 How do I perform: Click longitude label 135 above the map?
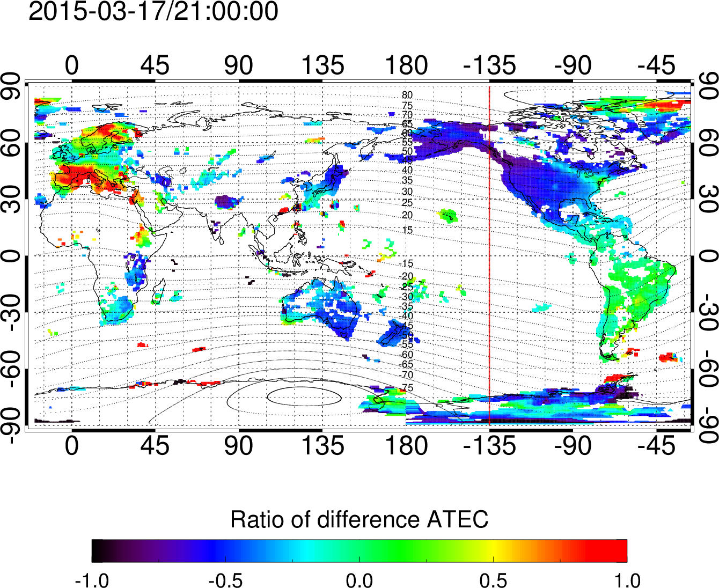tap(322, 65)
